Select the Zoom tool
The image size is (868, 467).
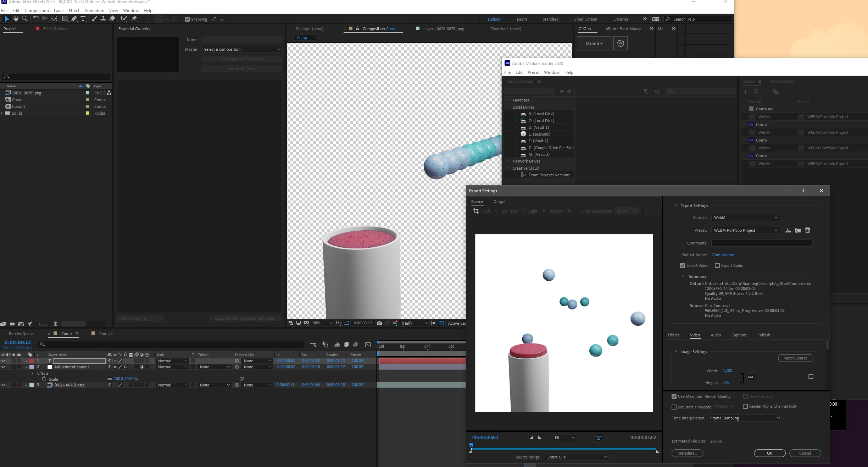point(25,19)
